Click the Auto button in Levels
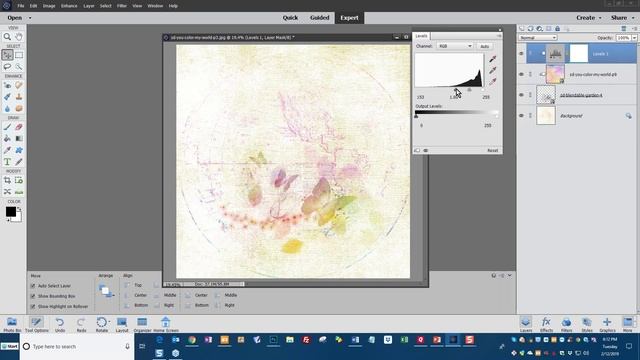Viewport: 640px width, 360px height. point(484,46)
